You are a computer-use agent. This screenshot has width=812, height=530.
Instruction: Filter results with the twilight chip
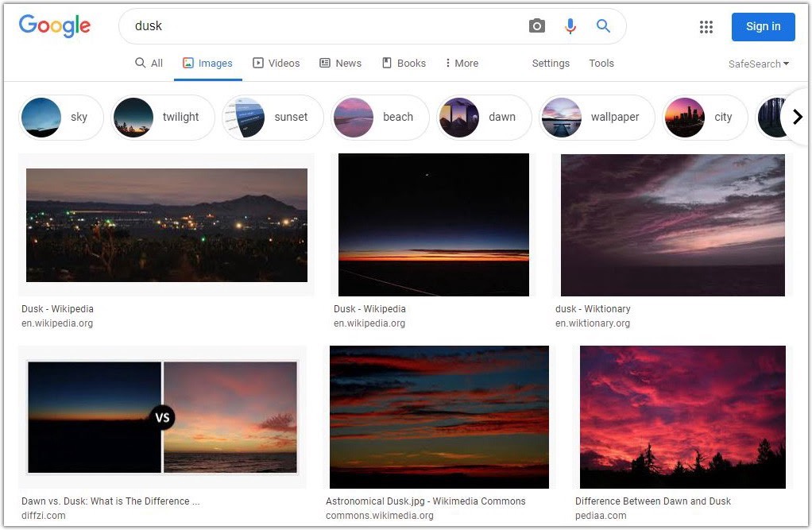pos(163,118)
